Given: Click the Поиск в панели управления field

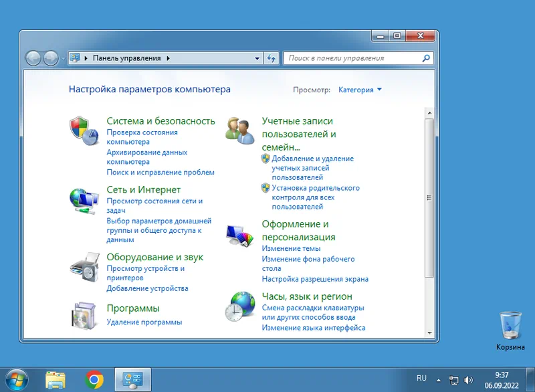Looking at the screenshot, I should (353, 58).
